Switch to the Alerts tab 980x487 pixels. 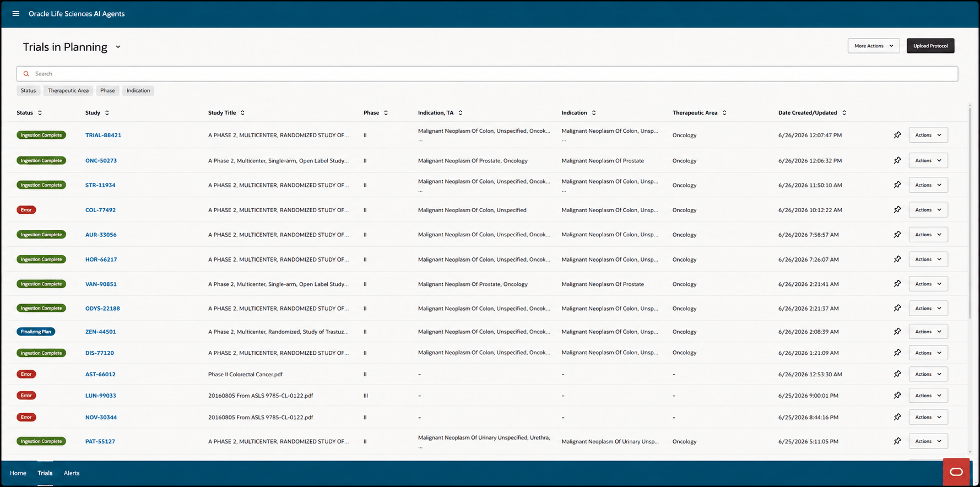pyautogui.click(x=72, y=473)
